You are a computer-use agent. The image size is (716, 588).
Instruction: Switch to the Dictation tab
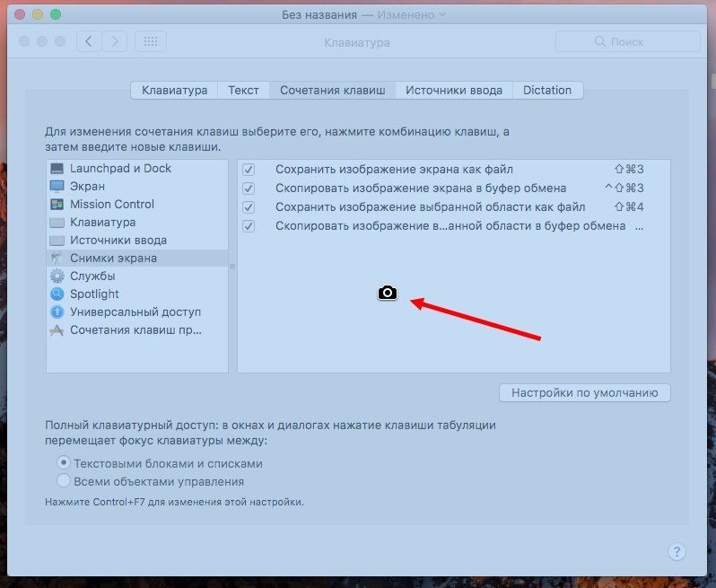point(547,90)
